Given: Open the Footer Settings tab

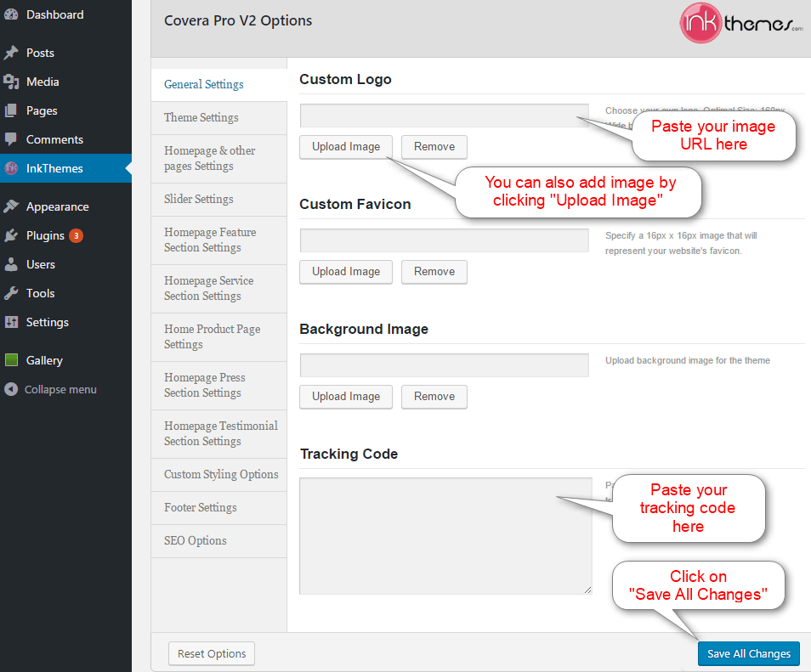Looking at the screenshot, I should pos(218,508).
